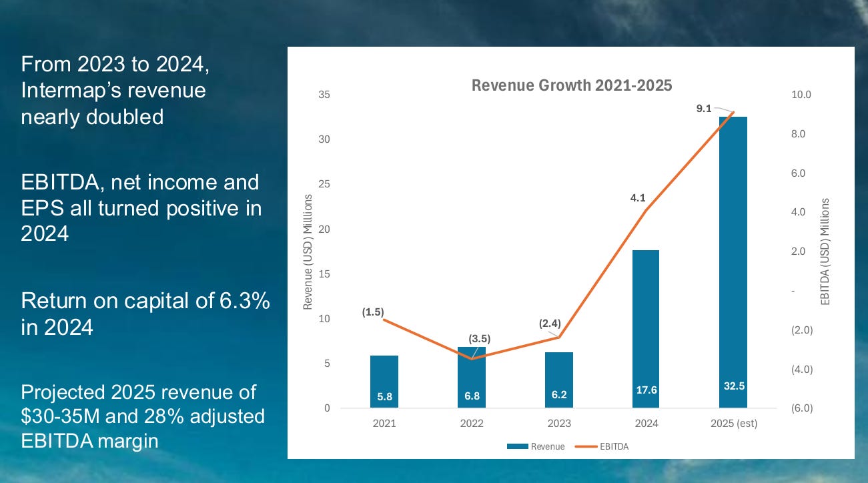The height and width of the screenshot is (483, 868).
Task: Click the 'EBITDA' legend text
Action: tap(615, 446)
